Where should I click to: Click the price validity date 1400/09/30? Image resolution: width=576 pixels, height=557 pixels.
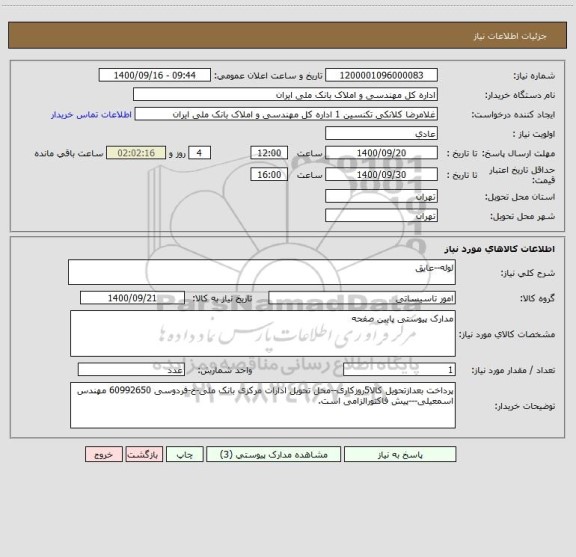381,175
